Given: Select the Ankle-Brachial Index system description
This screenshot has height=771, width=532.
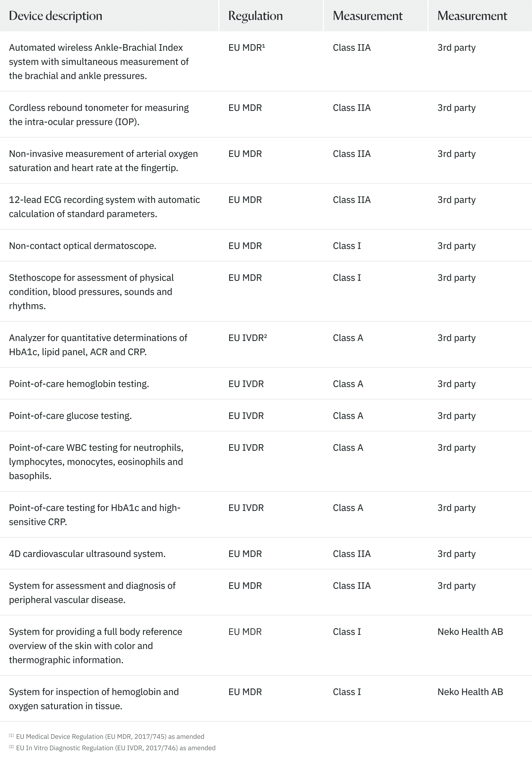Looking at the screenshot, I should pos(99,62).
